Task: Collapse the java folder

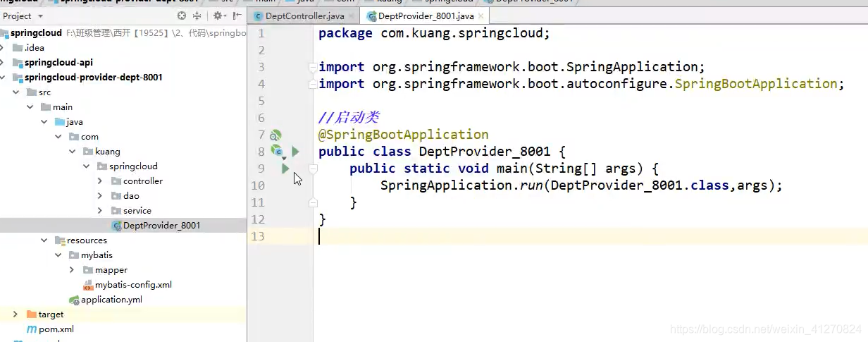Action: 44,122
